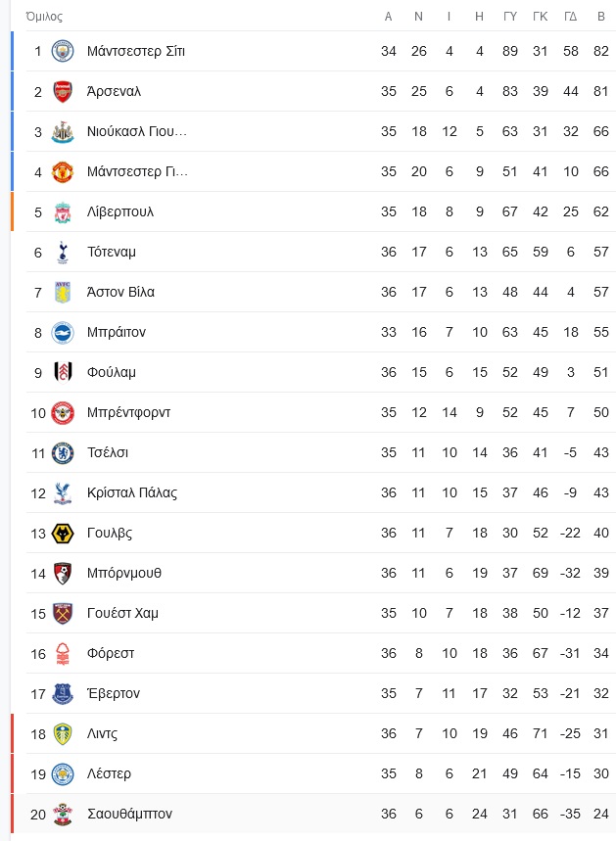Screen dimensions: 616x841
Task: Click the Arsenal club crest
Action: click(x=63, y=91)
